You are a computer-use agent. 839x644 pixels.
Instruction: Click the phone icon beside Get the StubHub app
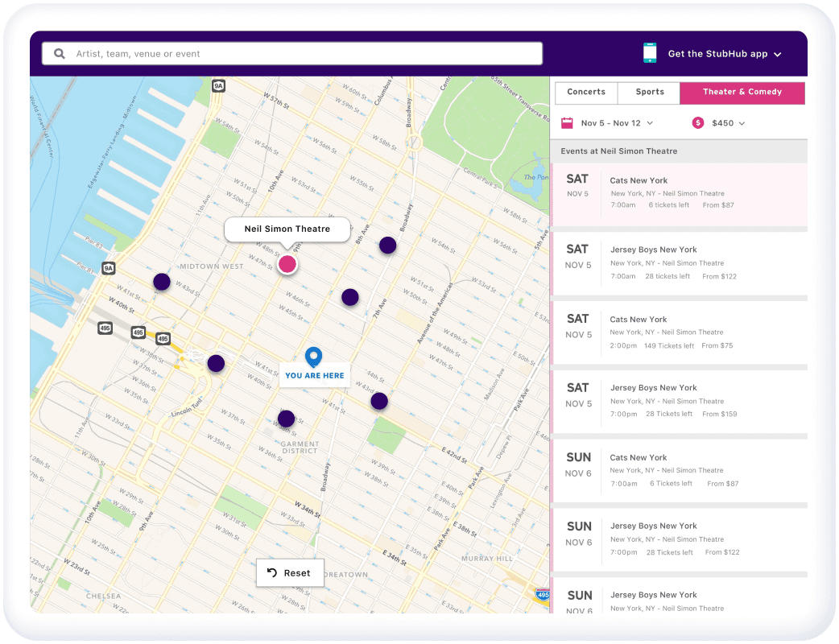(x=650, y=53)
